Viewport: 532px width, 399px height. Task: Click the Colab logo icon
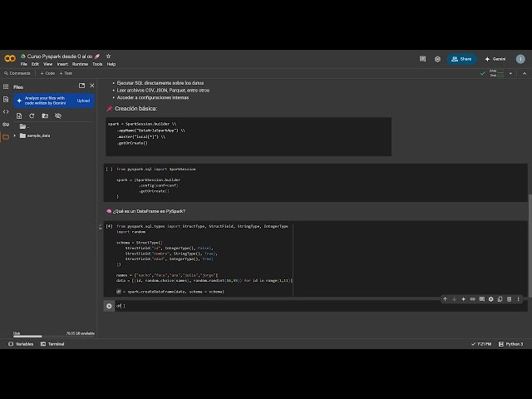[10, 58]
